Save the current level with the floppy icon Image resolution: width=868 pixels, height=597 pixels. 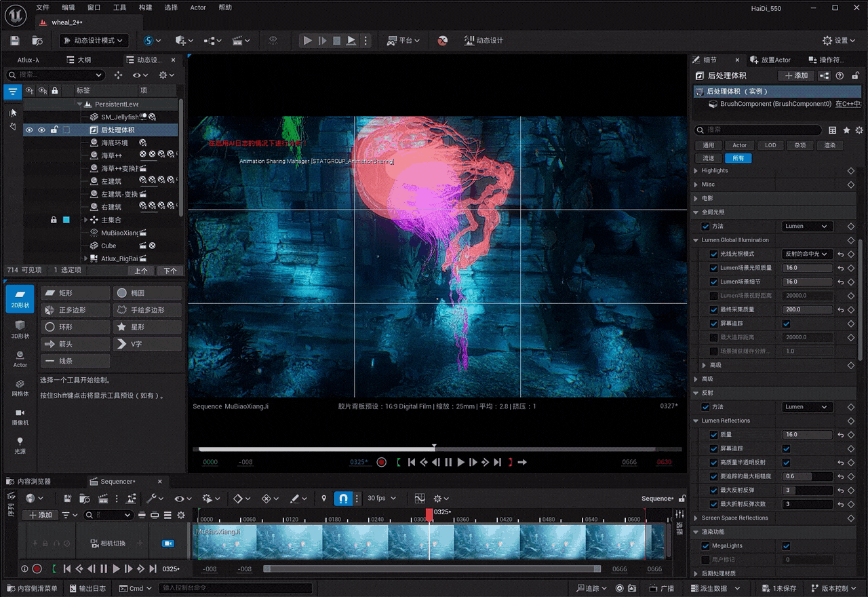point(15,41)
